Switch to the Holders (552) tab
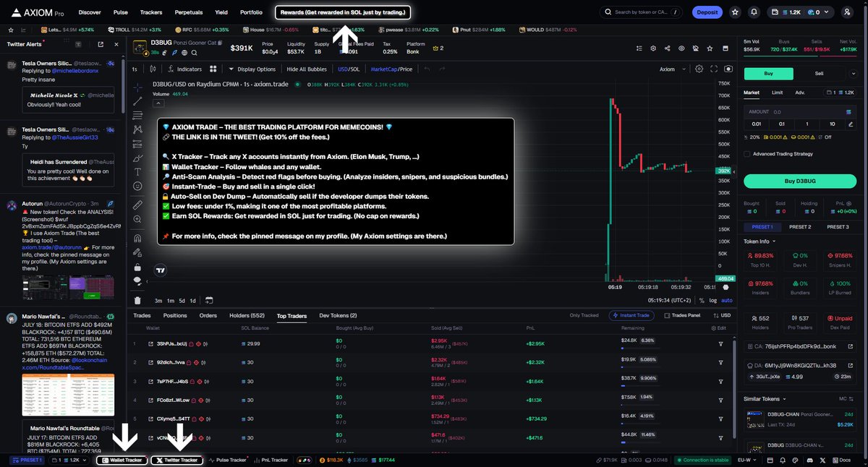The width and height of the screenshot is (868, 467). tap(247, 315)
